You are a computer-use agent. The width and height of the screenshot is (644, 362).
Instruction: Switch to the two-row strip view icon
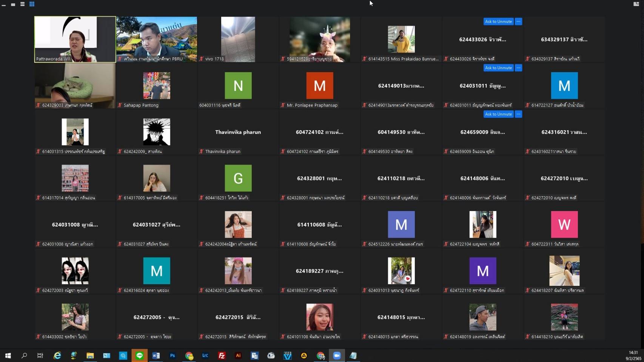click(x=22, y=4)
